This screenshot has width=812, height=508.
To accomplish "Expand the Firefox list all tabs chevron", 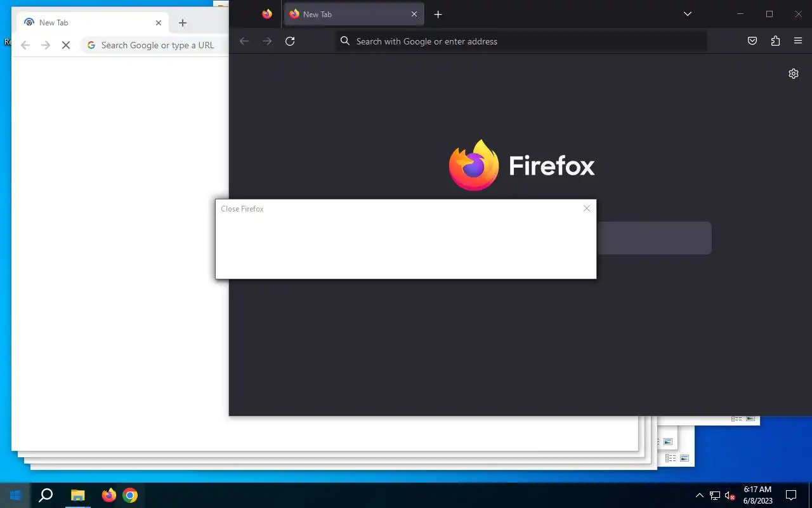I will [x=688, y=14].
